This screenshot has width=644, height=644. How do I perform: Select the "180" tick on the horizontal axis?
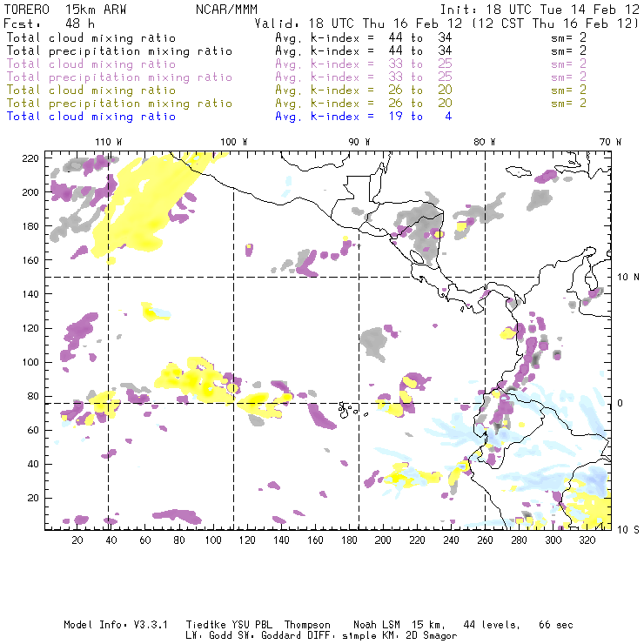349,540
